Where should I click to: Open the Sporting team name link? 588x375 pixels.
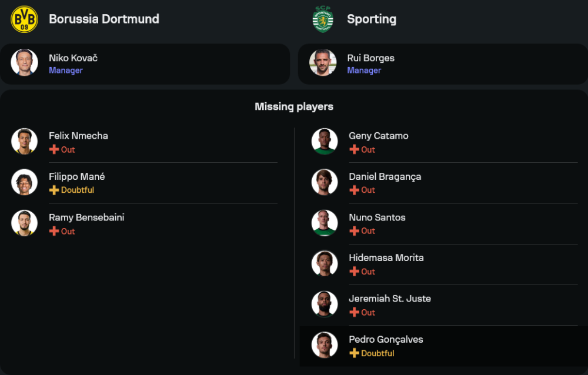pyautogui.click(x=372, y=19)
